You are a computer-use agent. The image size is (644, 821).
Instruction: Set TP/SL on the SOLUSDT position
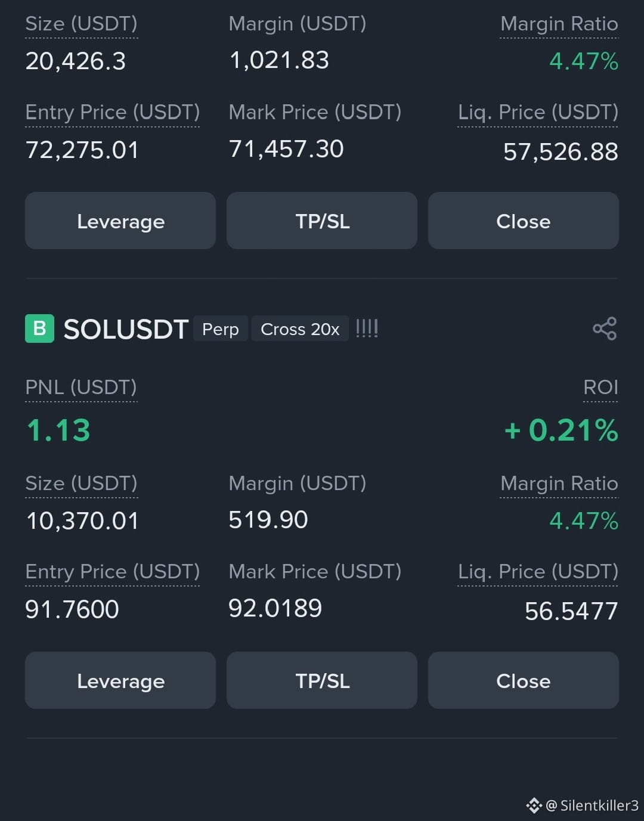click(322, 680)
